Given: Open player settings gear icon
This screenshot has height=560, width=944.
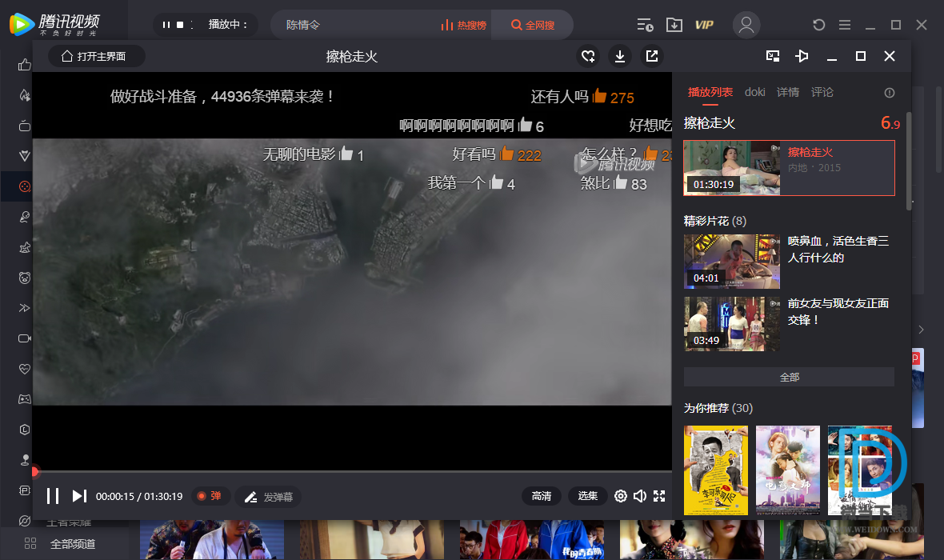Looking at the screenshot, I should [621, 495].
